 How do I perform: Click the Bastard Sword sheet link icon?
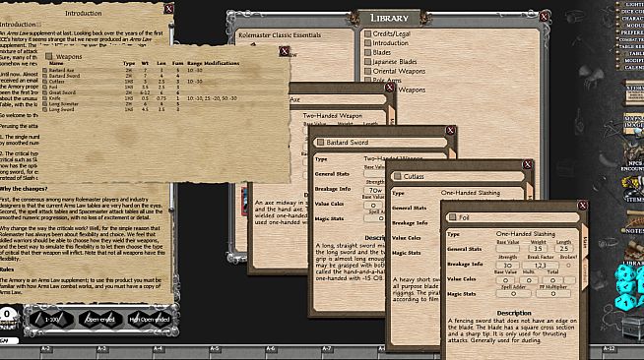[320, 143]
